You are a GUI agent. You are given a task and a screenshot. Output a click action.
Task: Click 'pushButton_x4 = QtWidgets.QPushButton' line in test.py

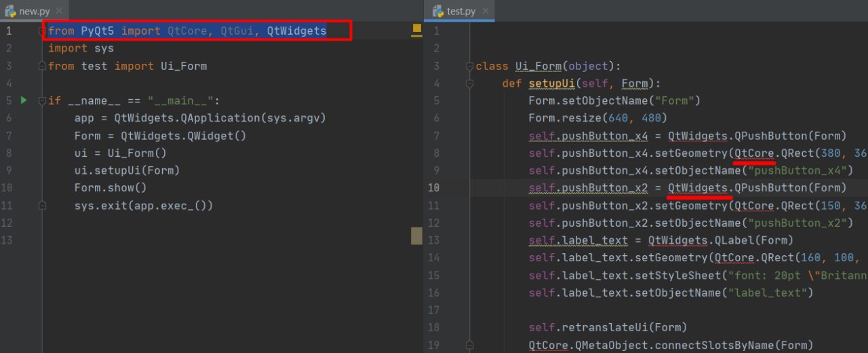coord(688,136)
